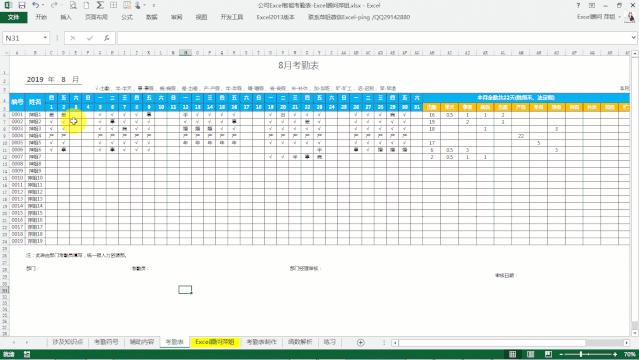The image size is (639, 360).
Task: Switch to Page Break Preview icon
Action: [548, 354]
